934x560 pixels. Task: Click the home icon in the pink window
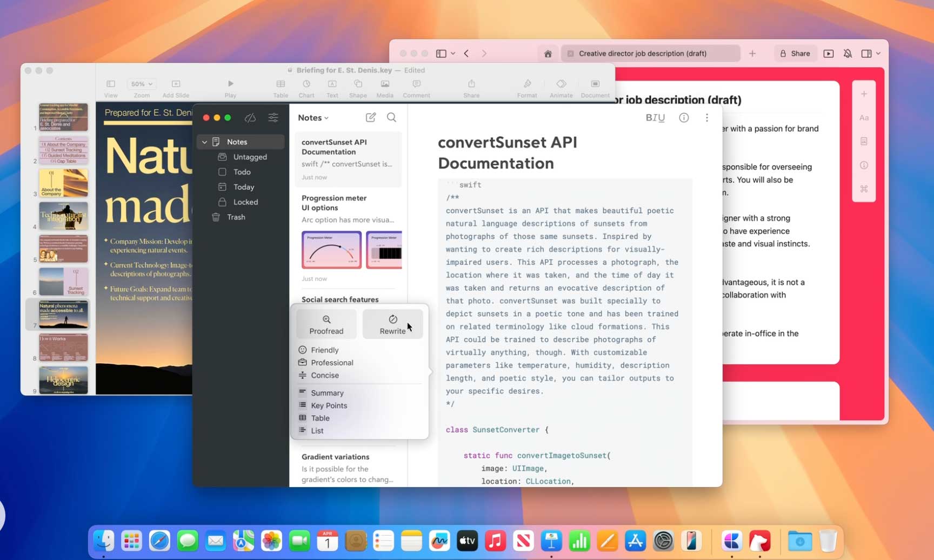[x=548, y=54]
